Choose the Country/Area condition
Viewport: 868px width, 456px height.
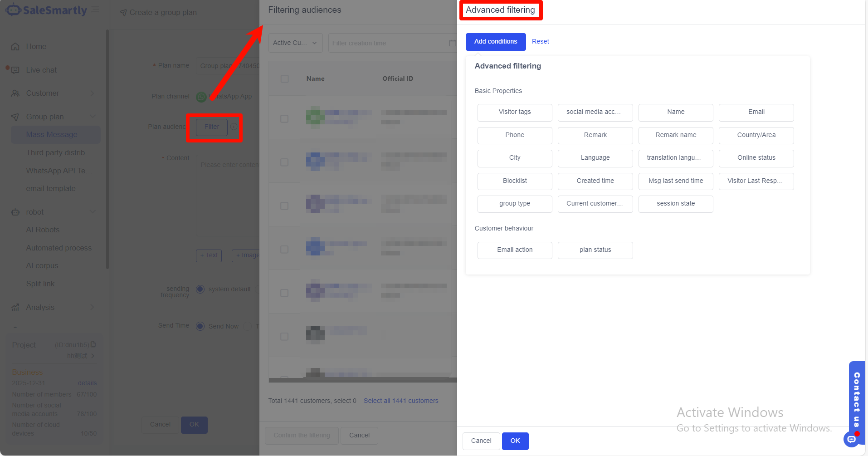756,136
